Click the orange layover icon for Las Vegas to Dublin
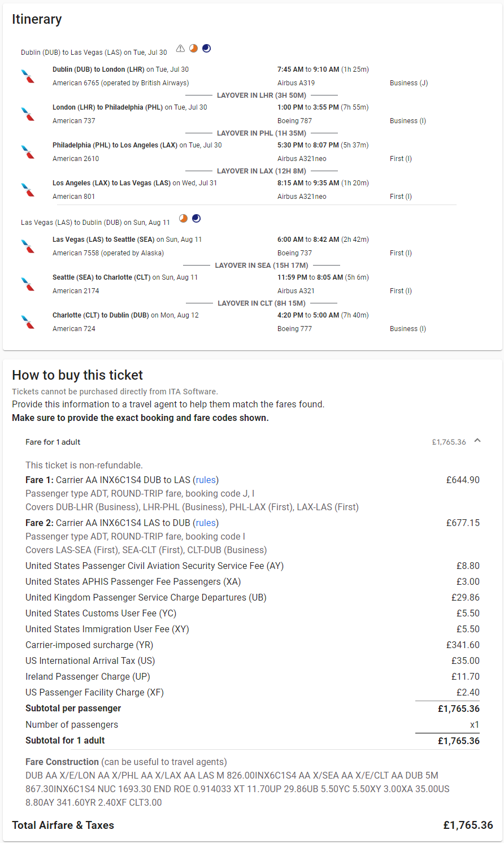Screen dimensions: 504x843 pyautogui.click(x=183, y=219)
